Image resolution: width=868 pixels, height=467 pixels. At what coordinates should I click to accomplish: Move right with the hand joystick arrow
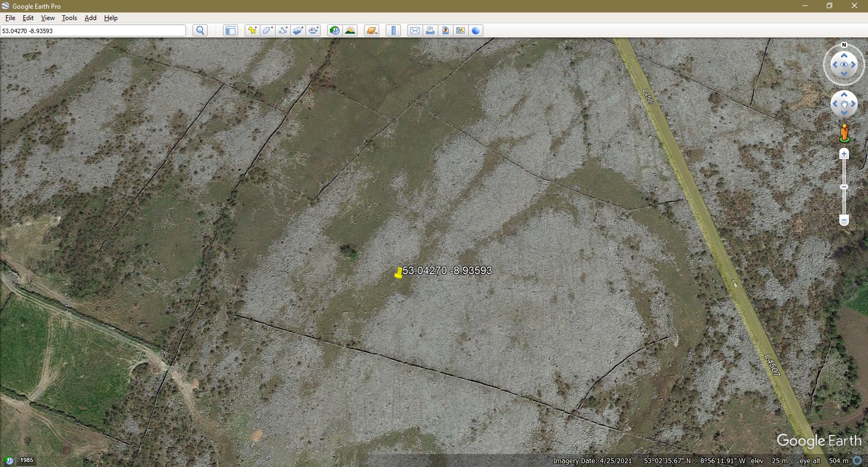[853, 104]
